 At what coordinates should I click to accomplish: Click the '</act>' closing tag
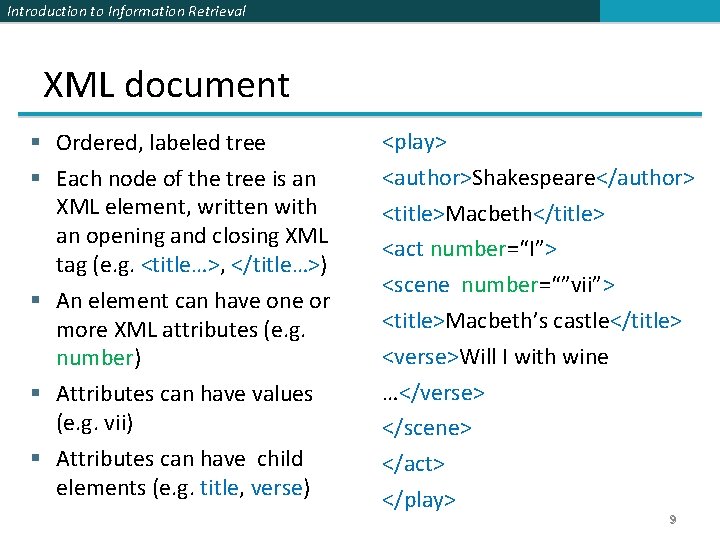coord(413,464)
